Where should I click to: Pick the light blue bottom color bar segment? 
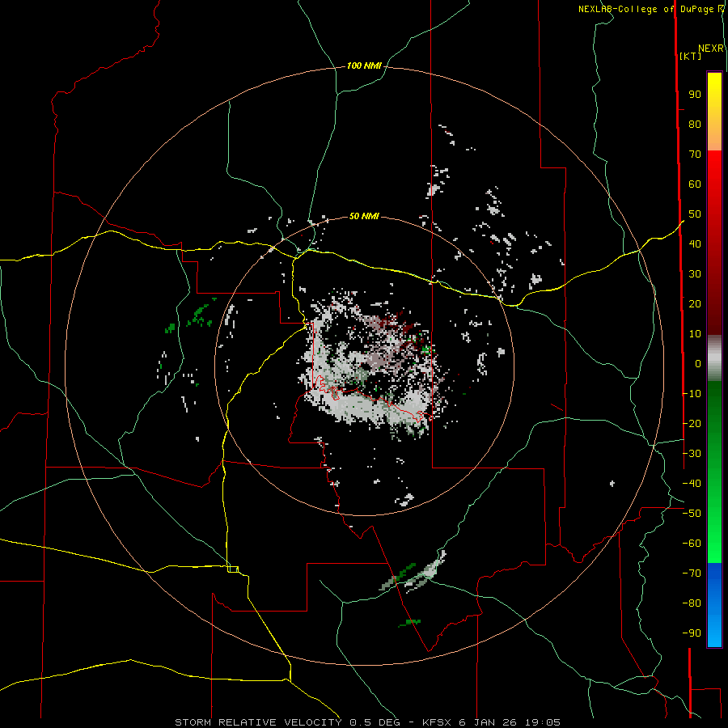click(x=714, y=632)
